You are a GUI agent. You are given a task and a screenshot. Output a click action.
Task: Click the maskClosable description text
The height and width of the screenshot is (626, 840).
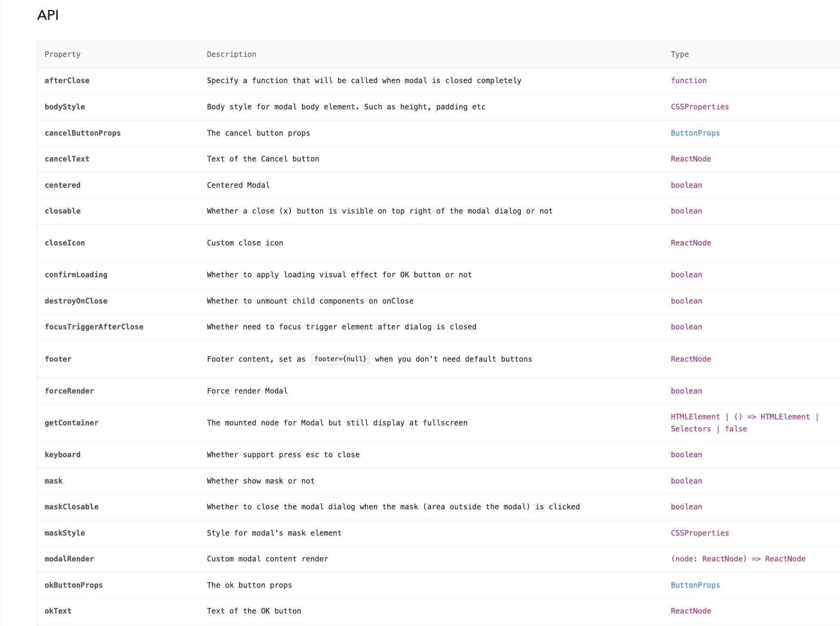(393, 507)
